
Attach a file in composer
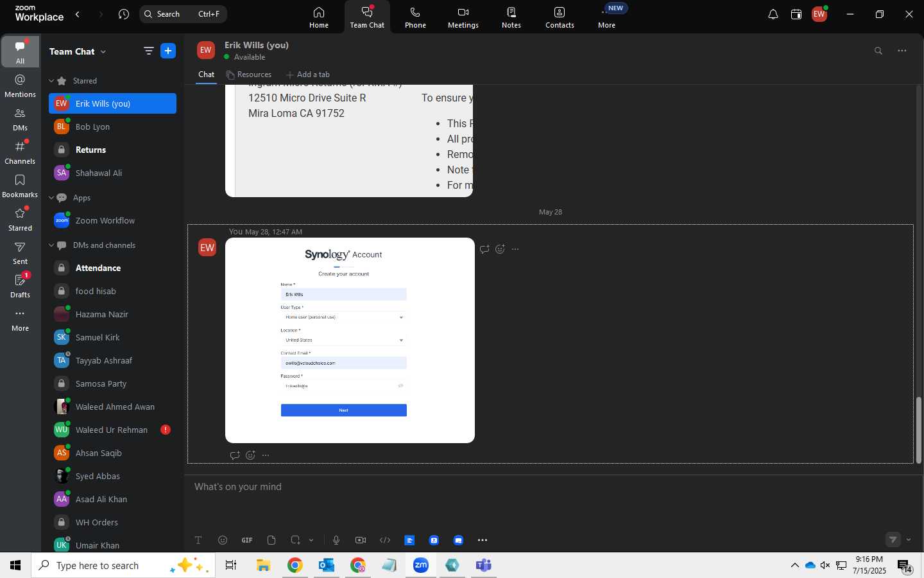click(x=271, y=540)
